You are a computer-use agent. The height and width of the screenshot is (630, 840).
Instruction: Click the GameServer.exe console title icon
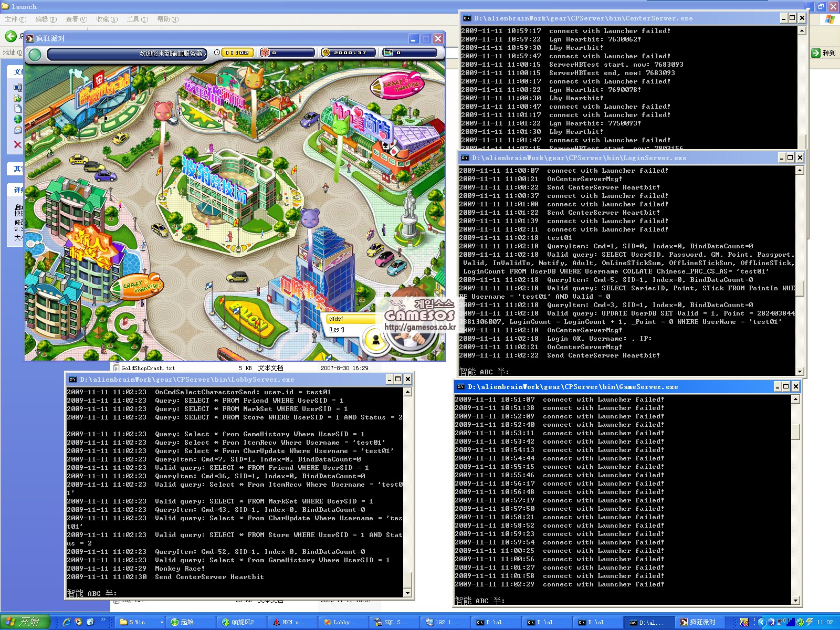460,386
